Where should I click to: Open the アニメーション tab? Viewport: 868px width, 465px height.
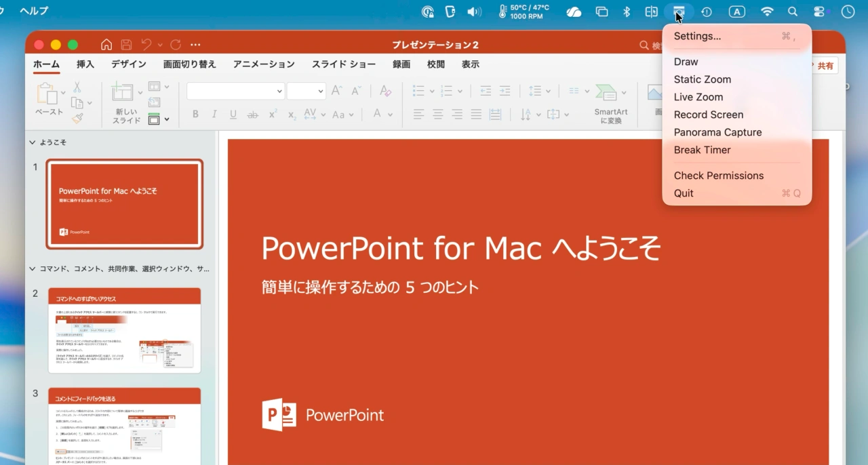[264, 64]
